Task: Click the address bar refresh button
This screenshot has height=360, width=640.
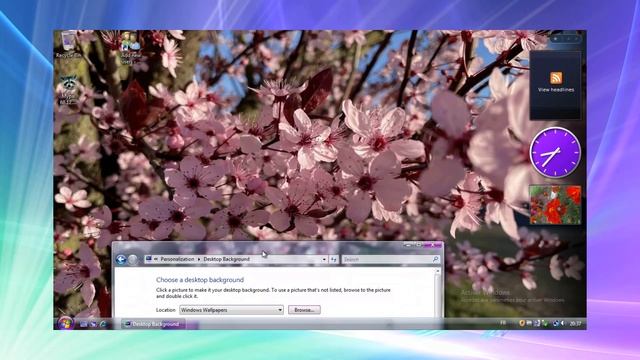Action: 333,259
